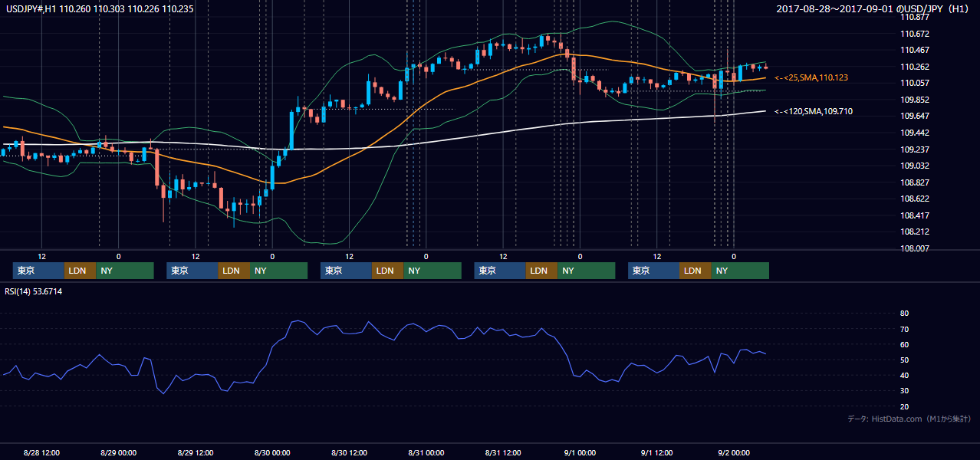The image size is (980, 460).
Task: Click RSI scale value 70
Action: [904, 329]
